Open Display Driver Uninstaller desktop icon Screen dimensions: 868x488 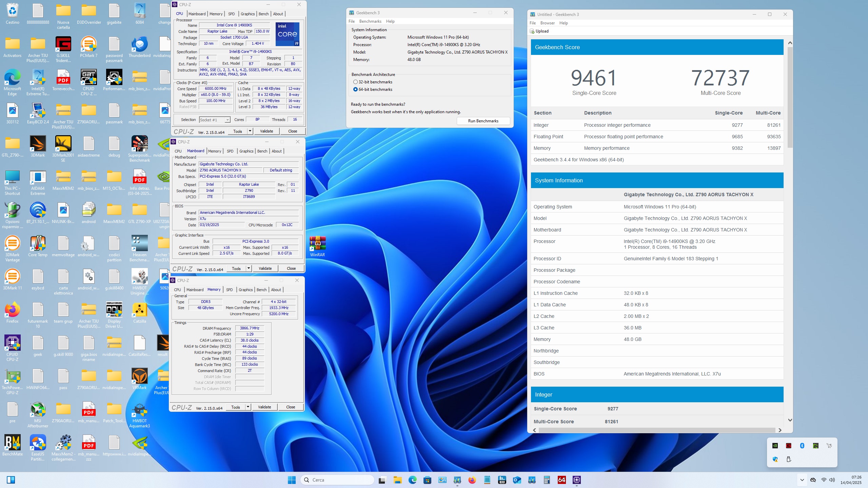114,315
